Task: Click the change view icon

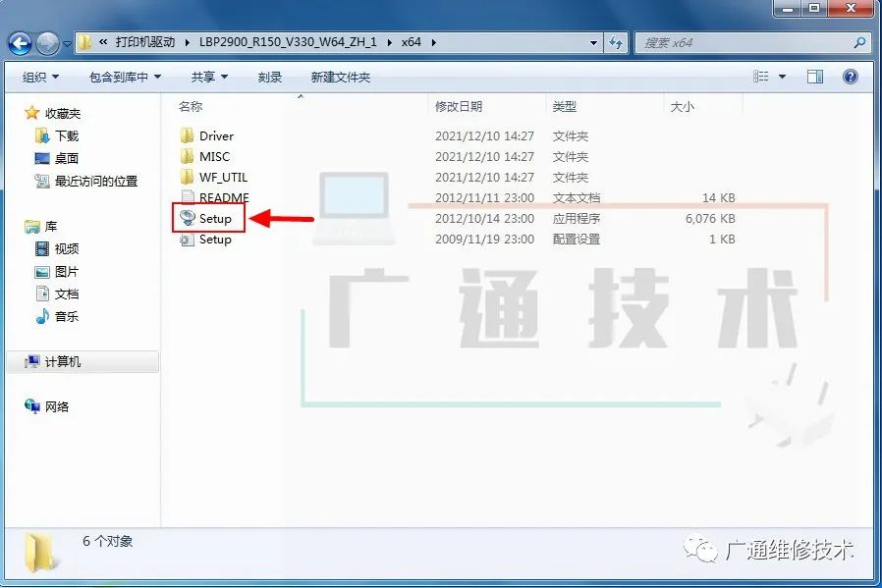Action: [x=760, y=77]
